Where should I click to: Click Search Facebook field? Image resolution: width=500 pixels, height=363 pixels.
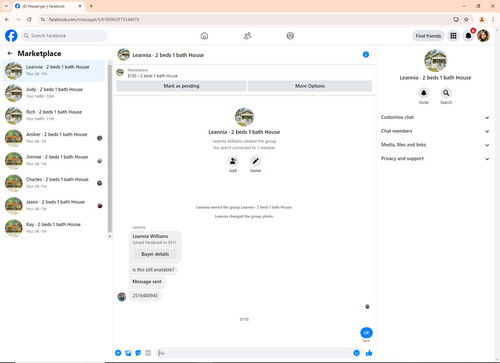pyautogui.click(x=64, y=36)
